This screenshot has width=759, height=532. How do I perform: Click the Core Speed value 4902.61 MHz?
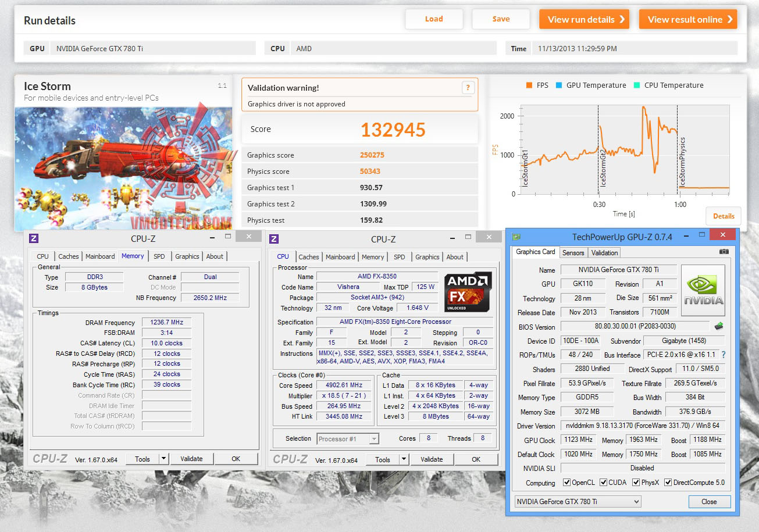pos(344,385)
